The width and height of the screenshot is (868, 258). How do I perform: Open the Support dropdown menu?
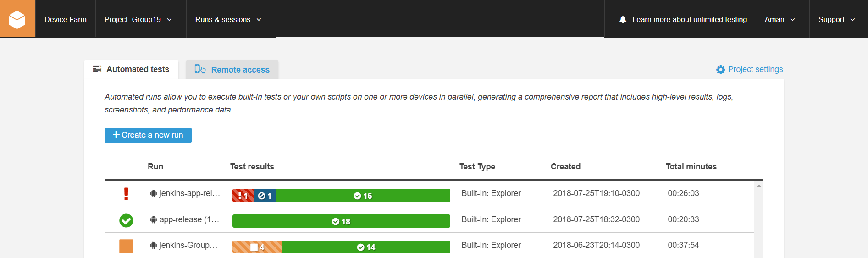837,19
